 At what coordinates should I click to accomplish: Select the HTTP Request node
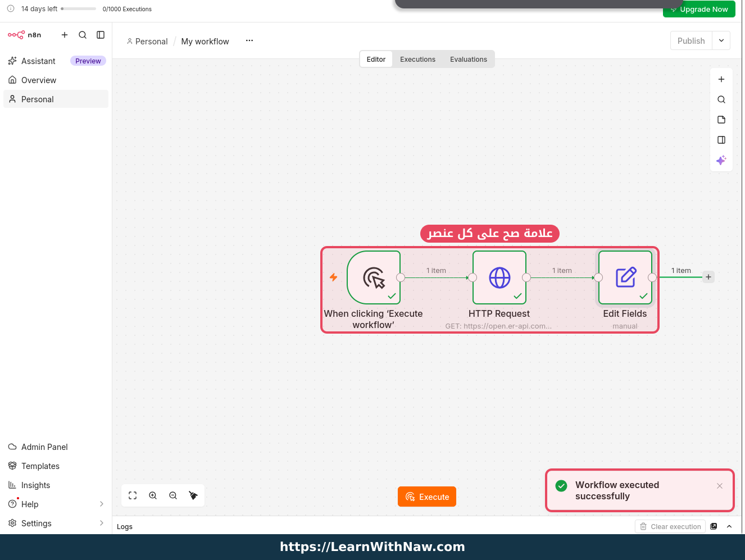pos(499,277)
